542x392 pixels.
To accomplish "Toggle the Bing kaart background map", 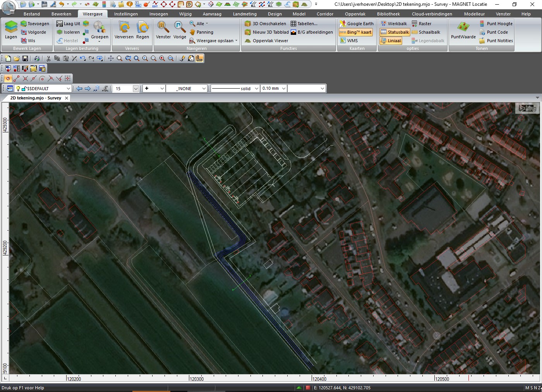I will pos(355,32).
